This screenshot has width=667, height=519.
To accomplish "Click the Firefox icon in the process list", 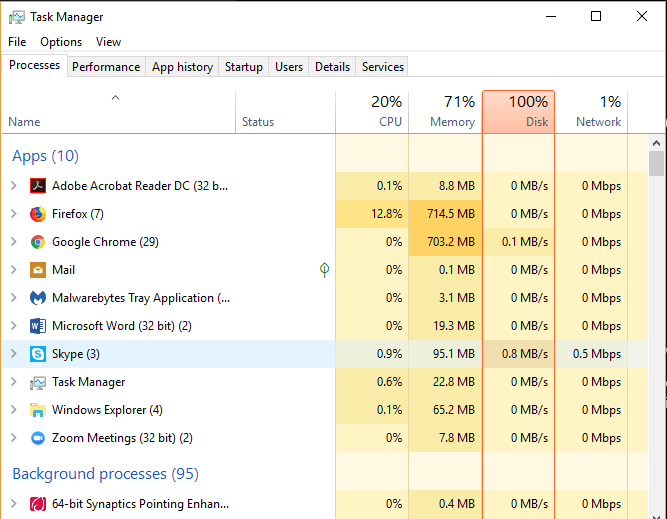I will 38,214.
